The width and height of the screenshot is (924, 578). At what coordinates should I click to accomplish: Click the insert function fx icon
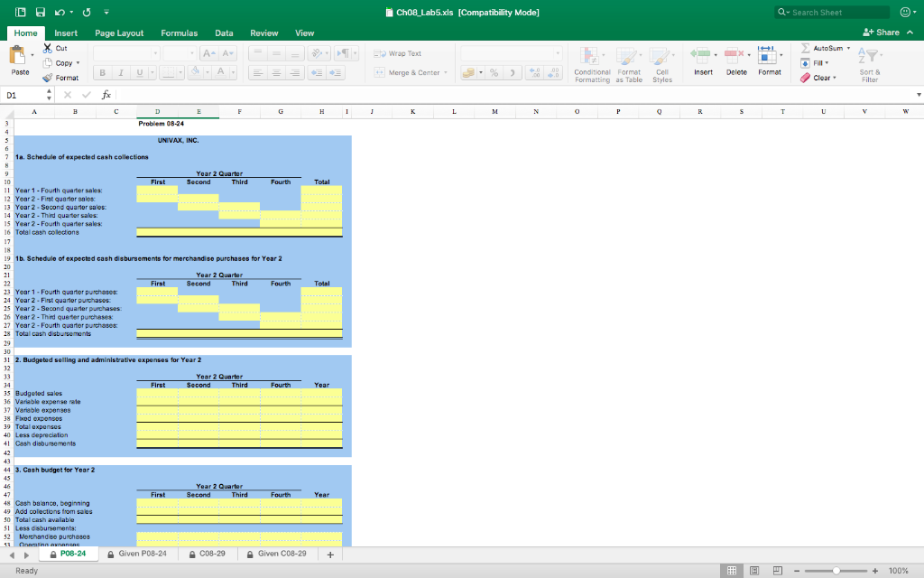coord(106,95)
